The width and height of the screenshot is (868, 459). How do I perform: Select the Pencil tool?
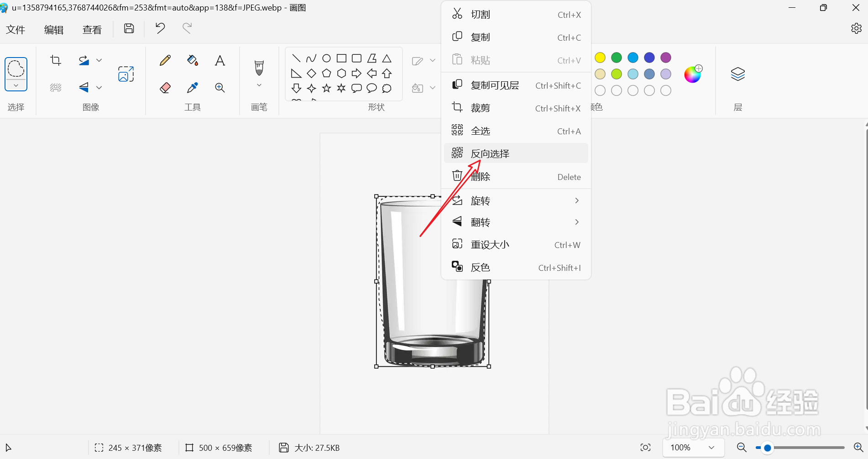pos(165,60)
